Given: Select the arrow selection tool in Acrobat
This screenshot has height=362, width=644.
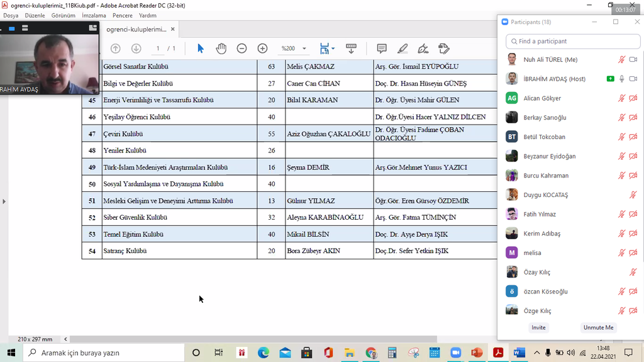Looking at the screenshot, I should 201,48.
